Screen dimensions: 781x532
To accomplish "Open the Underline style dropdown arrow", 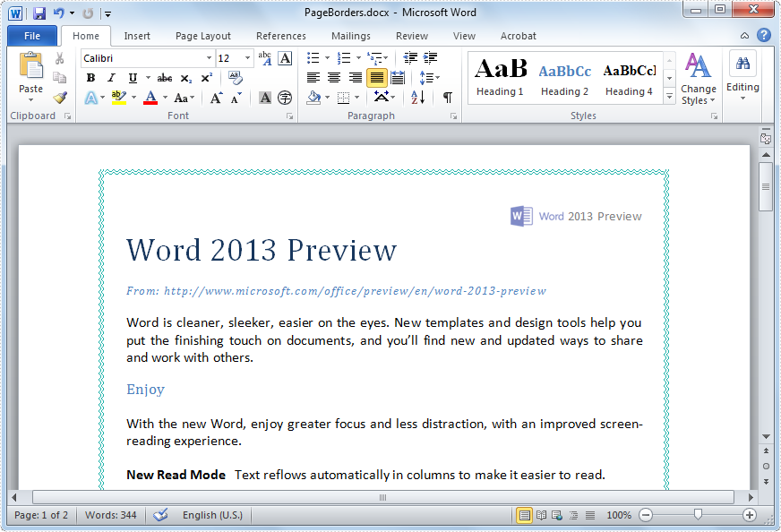I will point(148,78).
